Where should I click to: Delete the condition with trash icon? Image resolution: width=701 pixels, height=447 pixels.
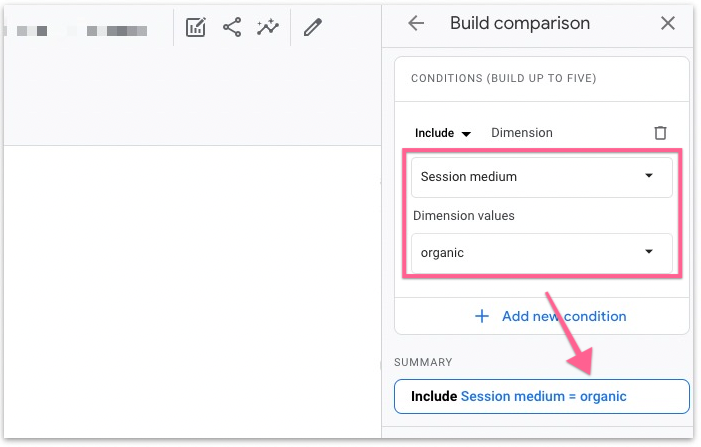point(660,133)
